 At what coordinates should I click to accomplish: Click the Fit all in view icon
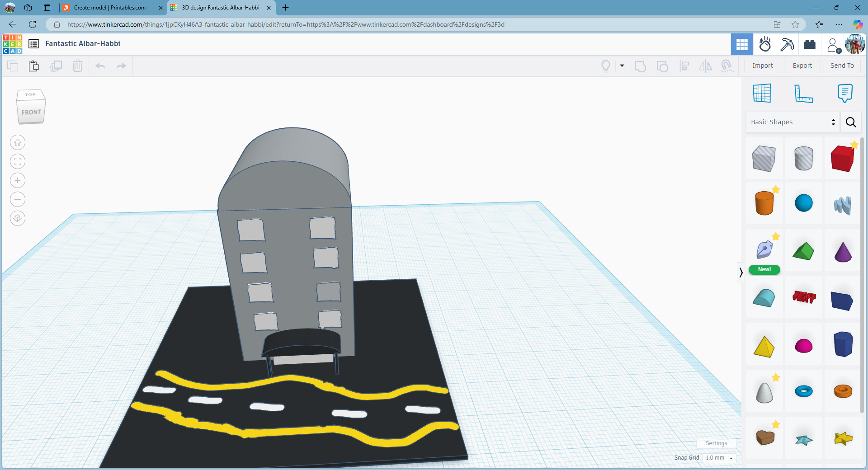coord(18,161)
